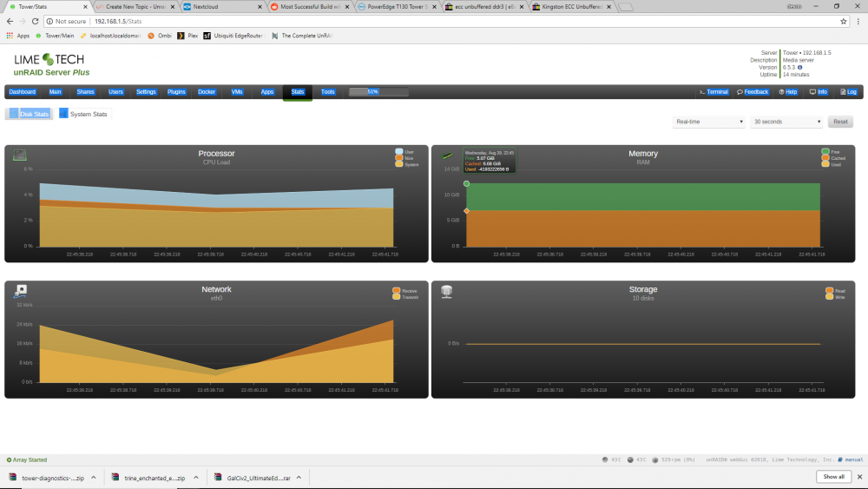Screen dimensions: 868x489
Task: Select the Stats tab
Action: pos(298,92)
